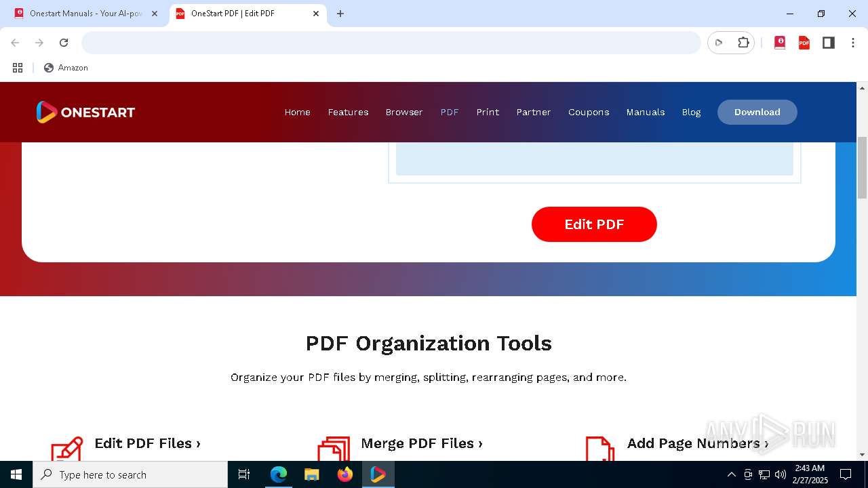Image resolution: width=868 pixels, height=488 pixels.
Task: Go to the Coupons page link
Action: tap(589, 112)
